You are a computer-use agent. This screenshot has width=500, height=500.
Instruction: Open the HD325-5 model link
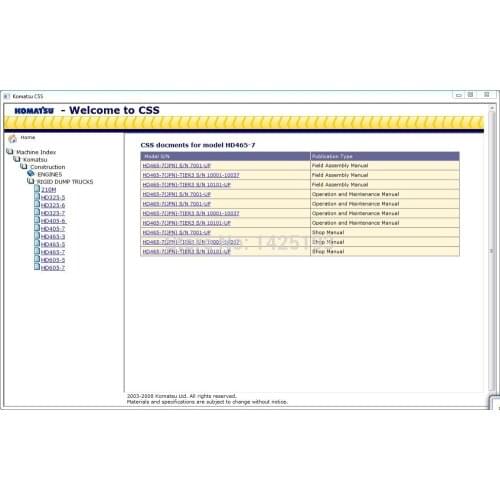53,197
